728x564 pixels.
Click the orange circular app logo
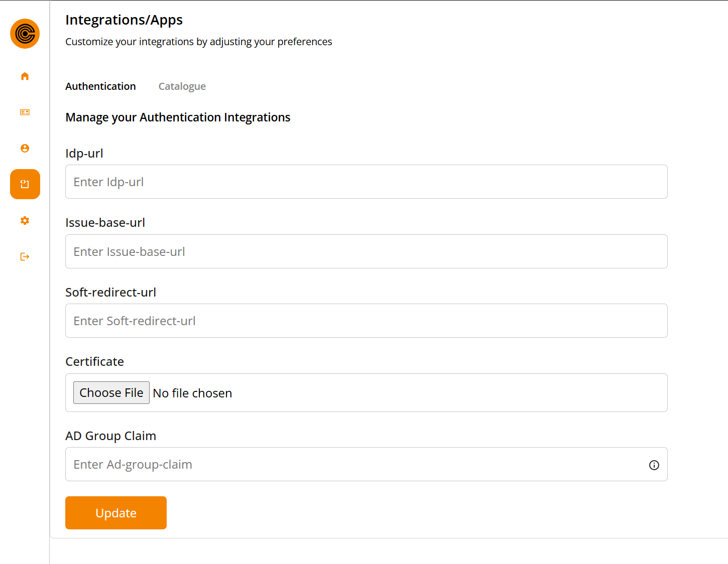coord(25,34)
